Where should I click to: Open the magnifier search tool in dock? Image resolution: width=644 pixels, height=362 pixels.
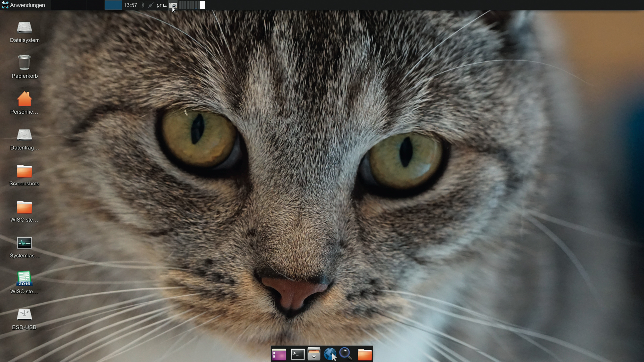[346, 354]
